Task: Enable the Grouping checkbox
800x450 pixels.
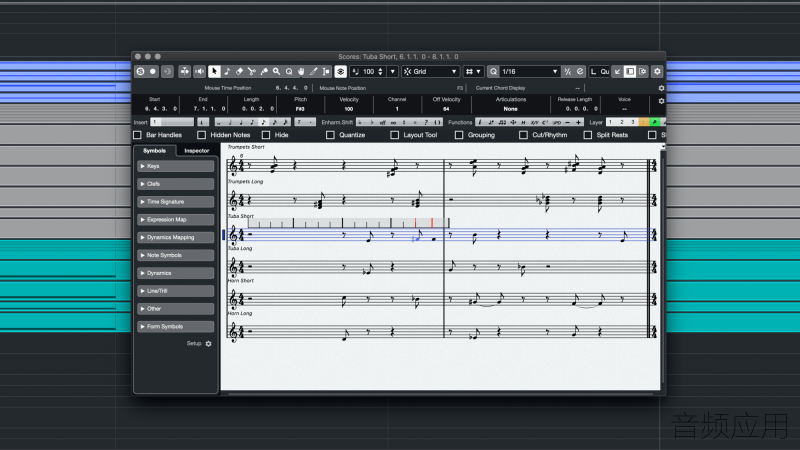Action: coord(459,135)
